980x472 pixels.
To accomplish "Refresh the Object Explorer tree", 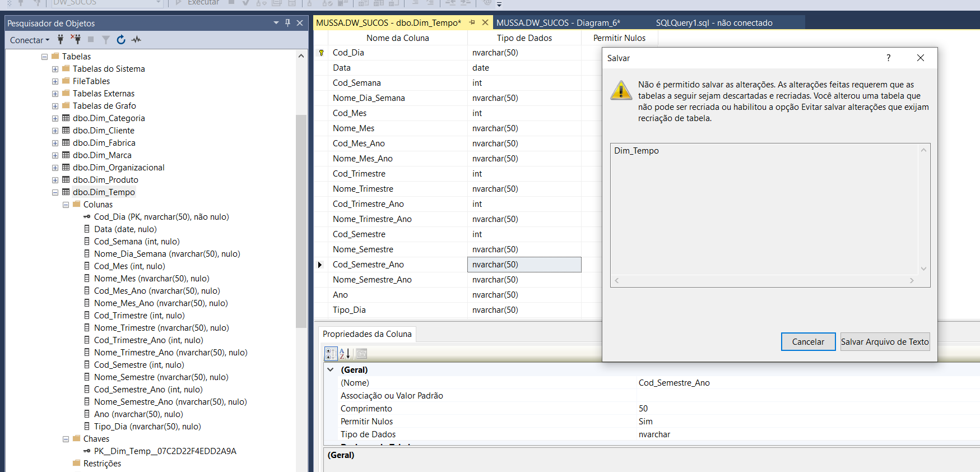I will click(121, 39).
